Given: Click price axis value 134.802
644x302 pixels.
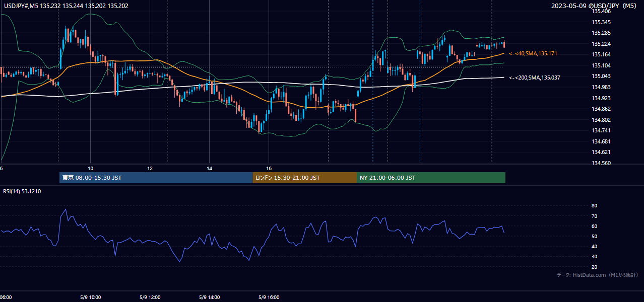Looking at the screenshot, I should click(601, 120).
